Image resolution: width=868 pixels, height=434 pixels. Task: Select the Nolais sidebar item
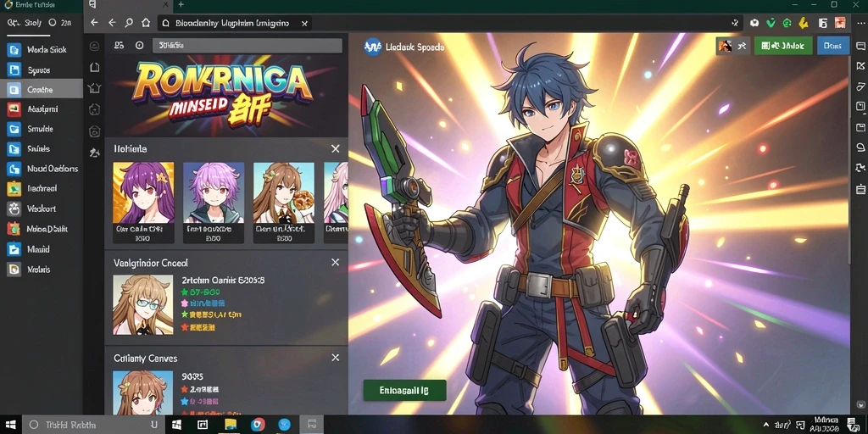click(42, 269)
